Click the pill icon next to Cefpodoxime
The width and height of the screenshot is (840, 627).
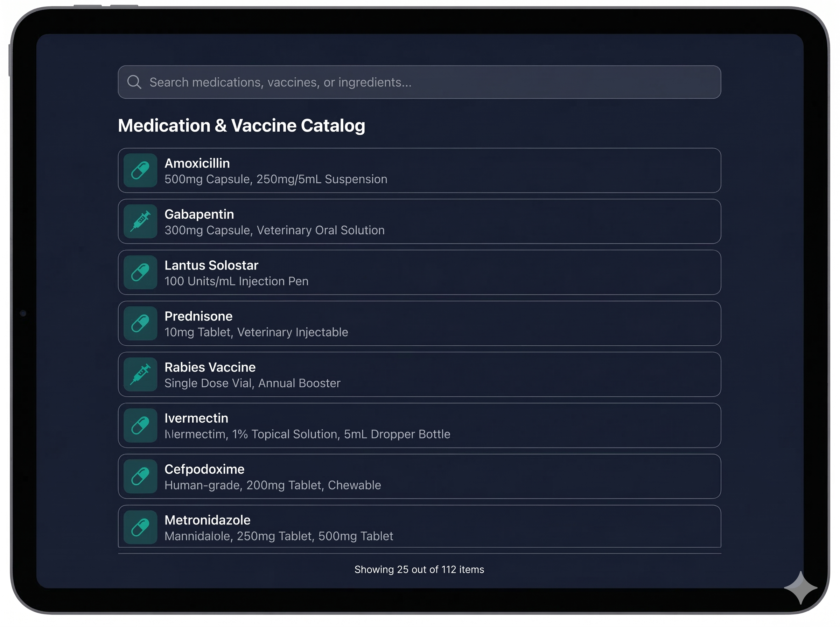coord(140,476)
